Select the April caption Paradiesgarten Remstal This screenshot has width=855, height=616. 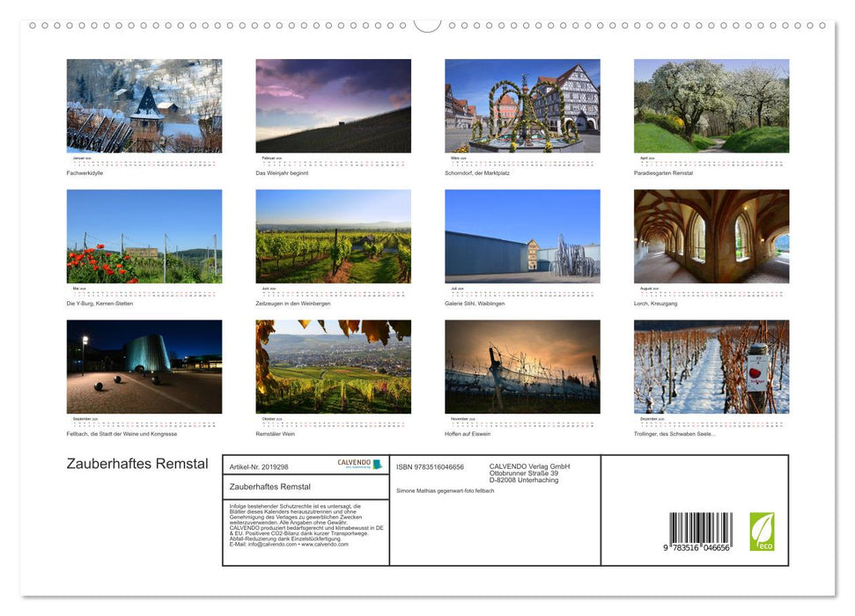(663, 173)
